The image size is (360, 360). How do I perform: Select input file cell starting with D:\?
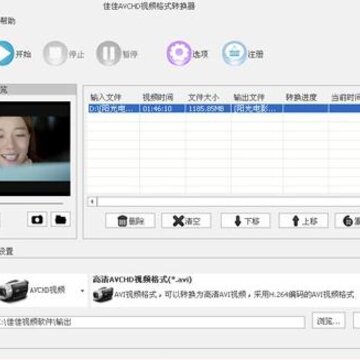point(114,109)
